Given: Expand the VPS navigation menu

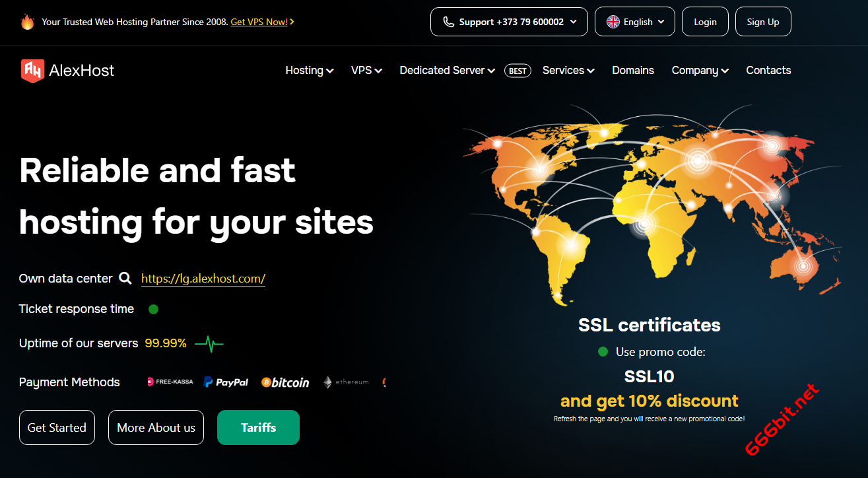Looking at the screenshot, I should click(x=366, y=71).
